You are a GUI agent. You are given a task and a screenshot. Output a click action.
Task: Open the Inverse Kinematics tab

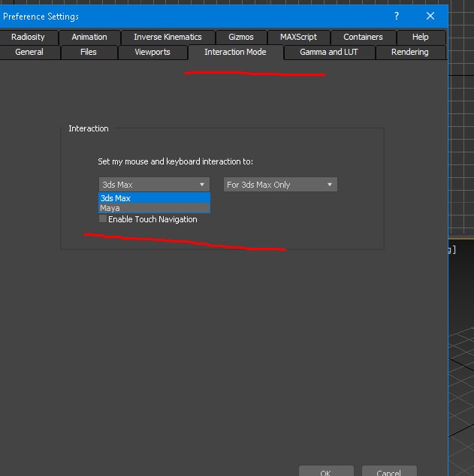click(x=168, y=37)
